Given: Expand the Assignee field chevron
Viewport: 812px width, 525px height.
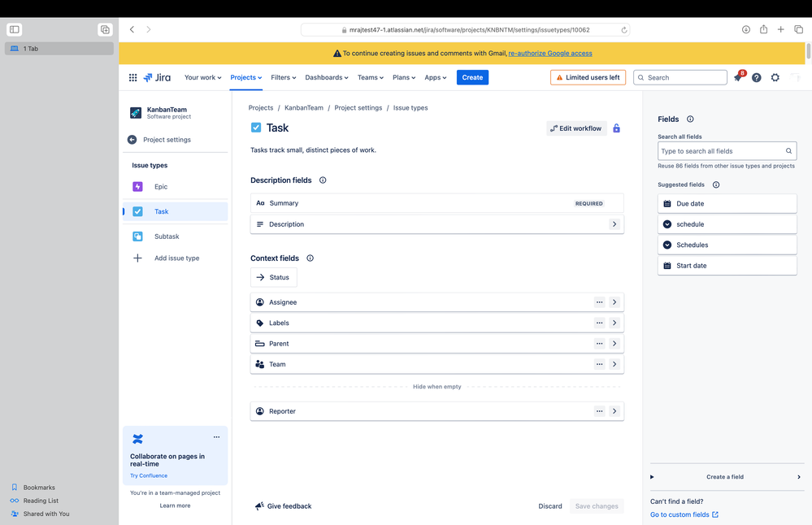Looking at the screenshot, I should (x=614, y=302).
